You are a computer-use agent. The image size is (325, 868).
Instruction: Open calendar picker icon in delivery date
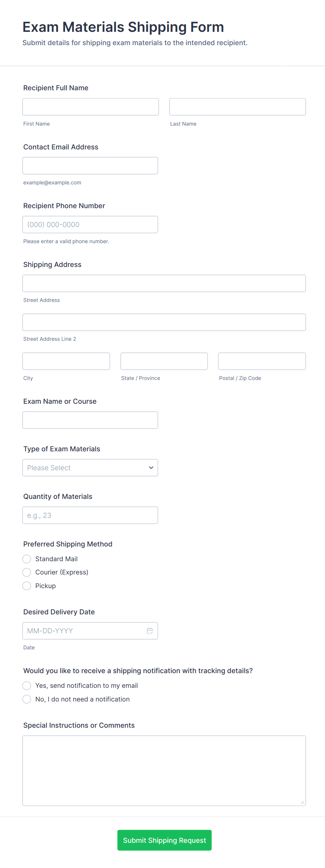point(150,631)
